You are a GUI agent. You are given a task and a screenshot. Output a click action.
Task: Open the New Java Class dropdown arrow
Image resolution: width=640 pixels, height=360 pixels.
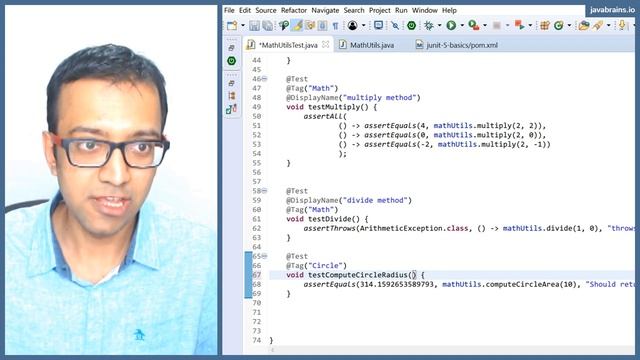coord(569,26)
